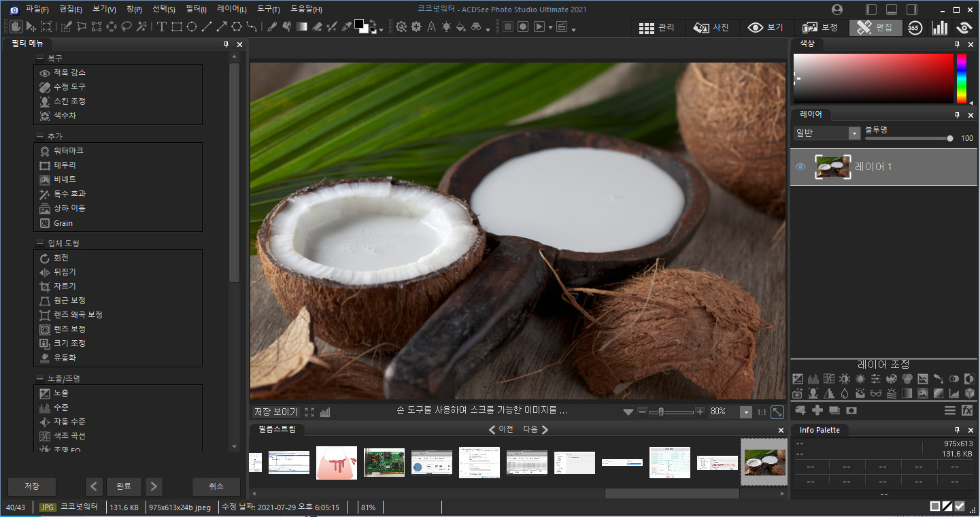Go to 다음 image in filmstrip
Image resolution: width=980 pixels, height=517 pixels.
coord(536,429)
